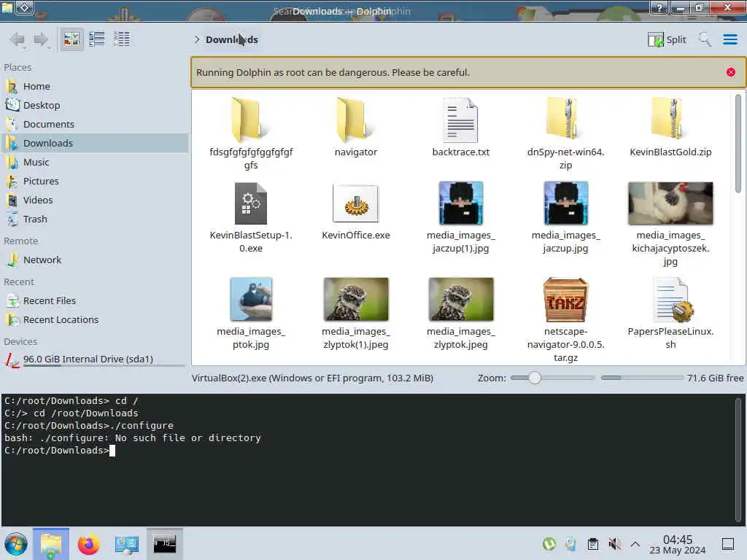Open Pictures in Places panel
This screenshot has width=747, height=560.
(x=94, y=182)
